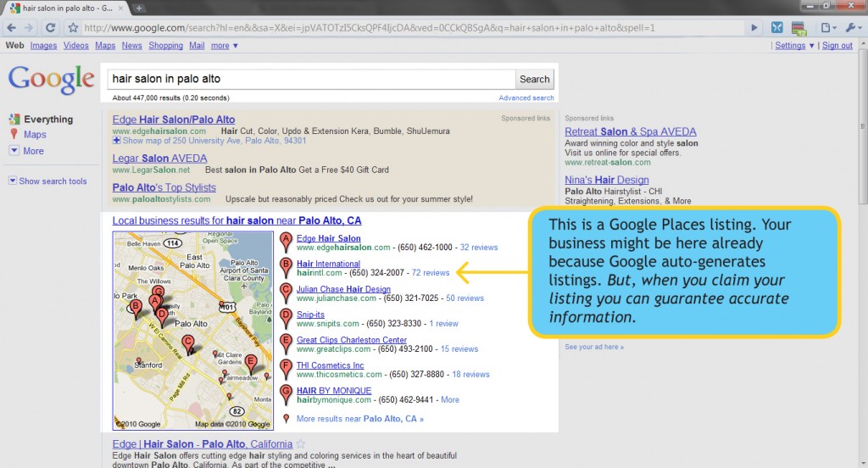The height and width of the screenshot is (468, 868).
Task: Click the scrollbar up arrow
Action: 863,43
